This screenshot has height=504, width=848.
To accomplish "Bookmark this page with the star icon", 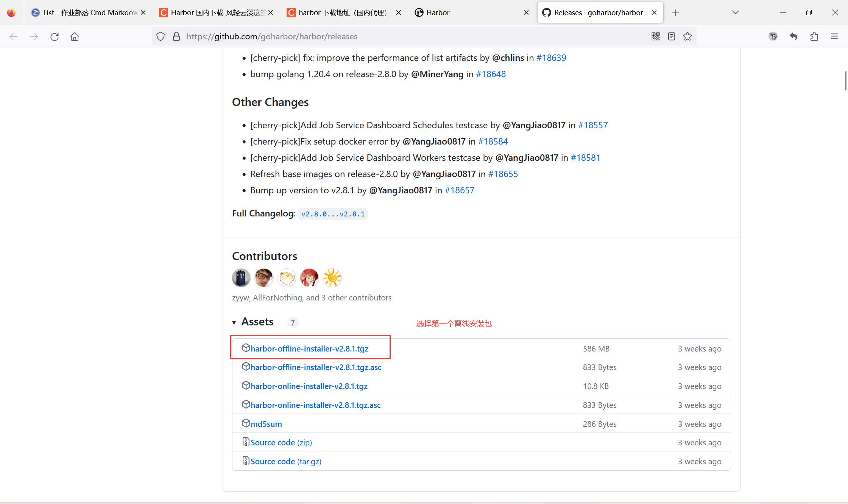I will coord(688,36).
